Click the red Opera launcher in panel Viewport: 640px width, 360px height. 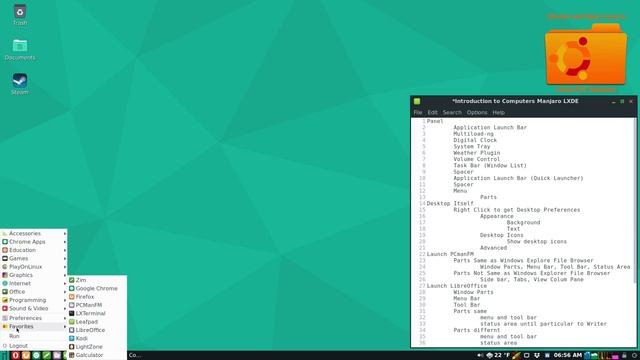[x=16, y=356]
